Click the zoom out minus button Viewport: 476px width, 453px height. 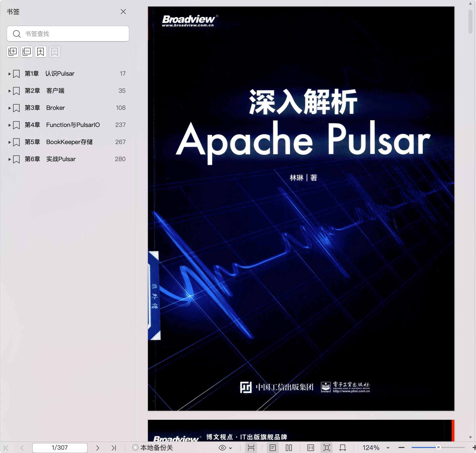pyautogui.click(x=402, y=448)
